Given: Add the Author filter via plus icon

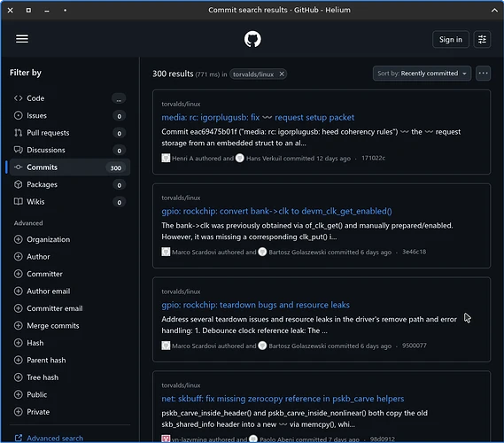Looking at the screenshot, I should [19, 257].
